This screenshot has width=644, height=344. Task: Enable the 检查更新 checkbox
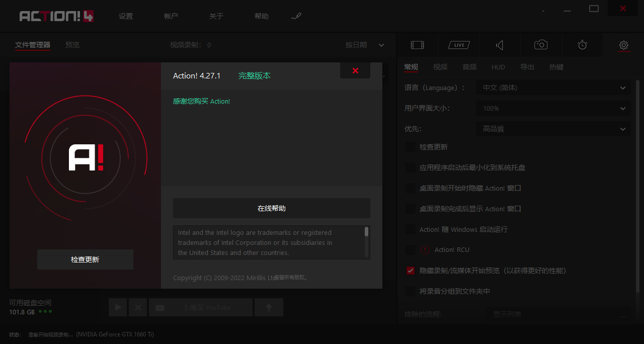(411, 147)
